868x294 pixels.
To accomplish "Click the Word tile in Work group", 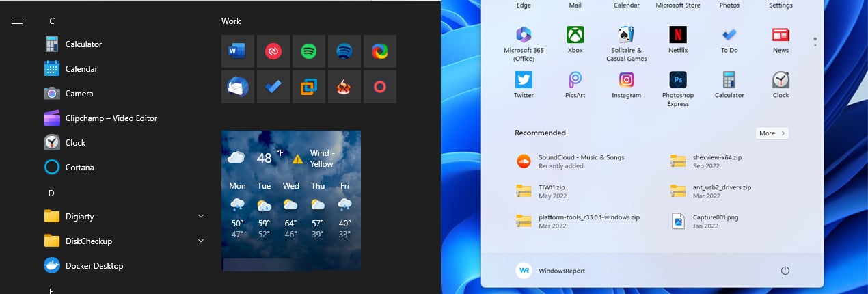I will point(238,51).
